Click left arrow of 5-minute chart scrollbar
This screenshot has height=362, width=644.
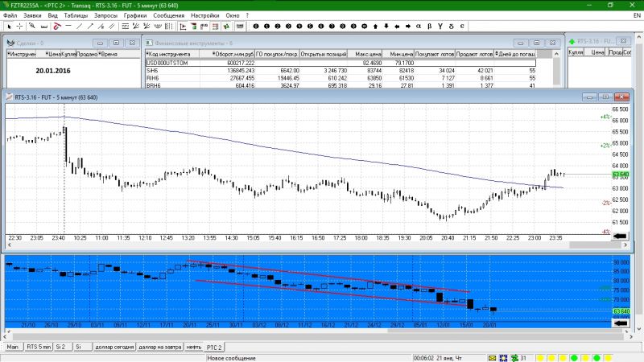point(9,245)
